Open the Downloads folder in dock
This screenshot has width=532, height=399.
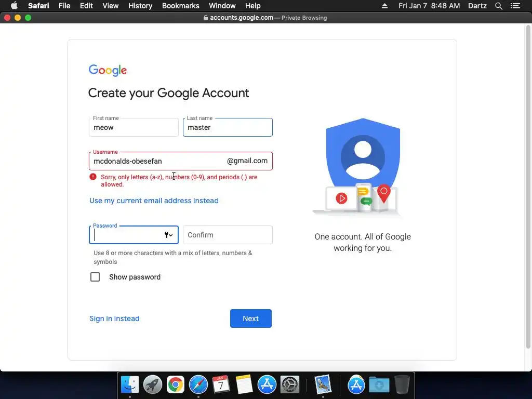coord(379,384)
